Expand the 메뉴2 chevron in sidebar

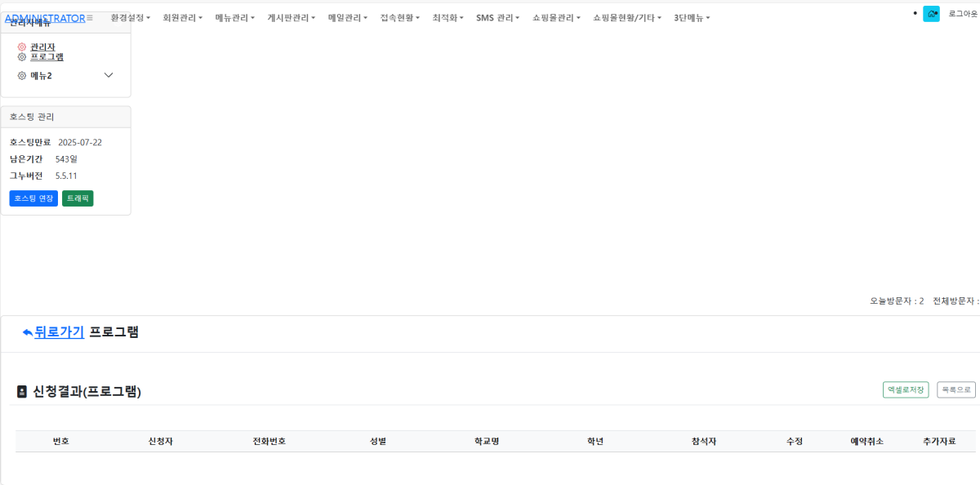[x=109, y=75]
